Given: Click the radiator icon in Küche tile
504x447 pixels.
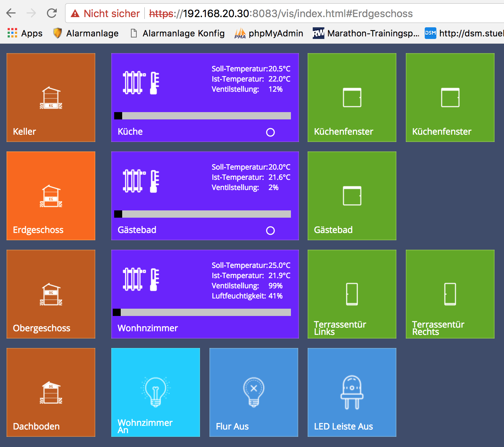Looking at the screenshot, I should pos(134,83).
